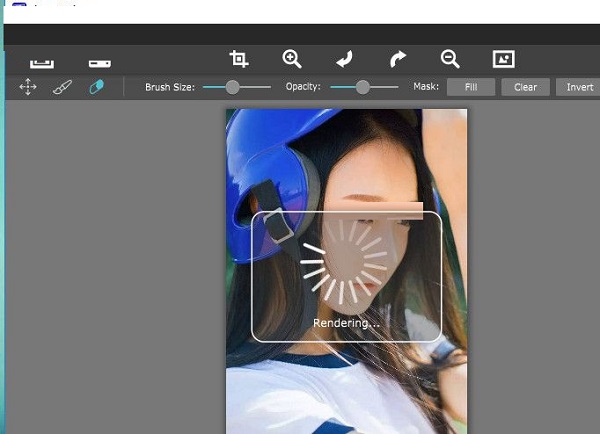Viewport: 600px width, 434px height.
Task: Click the Brush Size slider handle
Action: tap(232, 87)
